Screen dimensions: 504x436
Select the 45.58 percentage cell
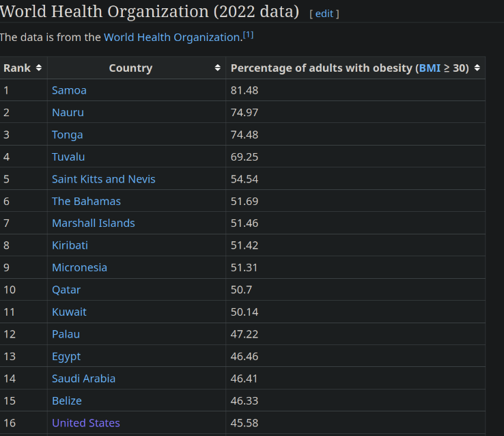click(x=355, y=423)
